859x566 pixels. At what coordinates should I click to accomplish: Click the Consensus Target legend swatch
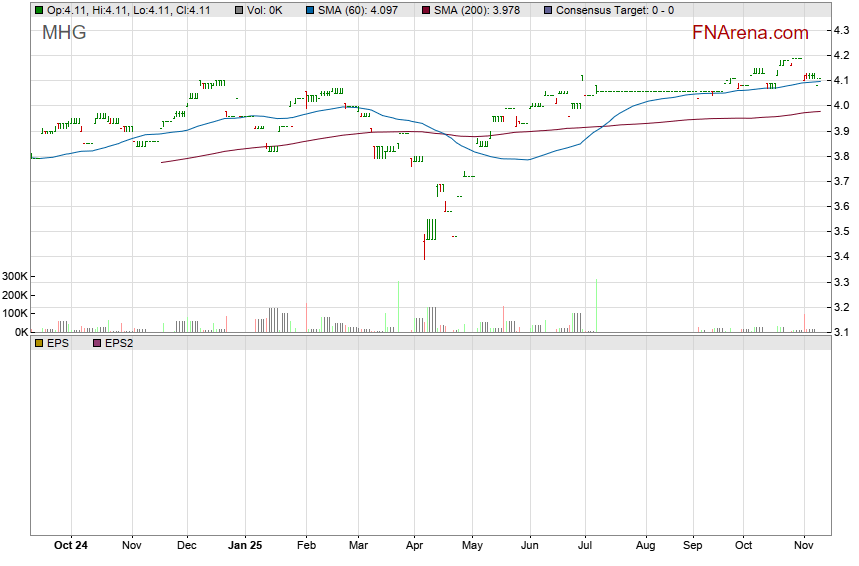(x=548, y=10)
